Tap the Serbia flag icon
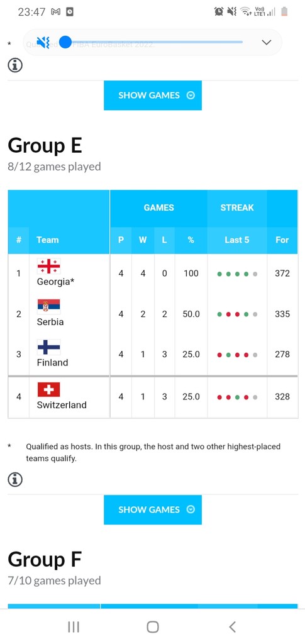This screenshot has height=644, width=305. [49, 306]
